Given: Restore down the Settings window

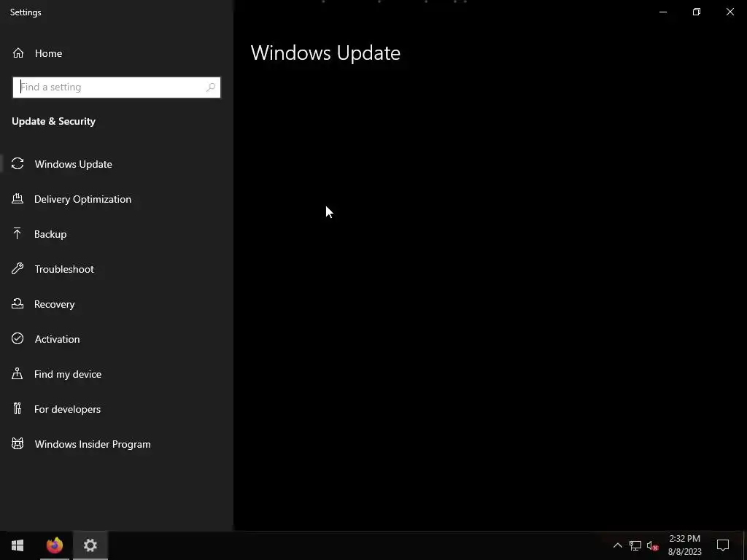Looking at the screenshot, I should point(697,12).
